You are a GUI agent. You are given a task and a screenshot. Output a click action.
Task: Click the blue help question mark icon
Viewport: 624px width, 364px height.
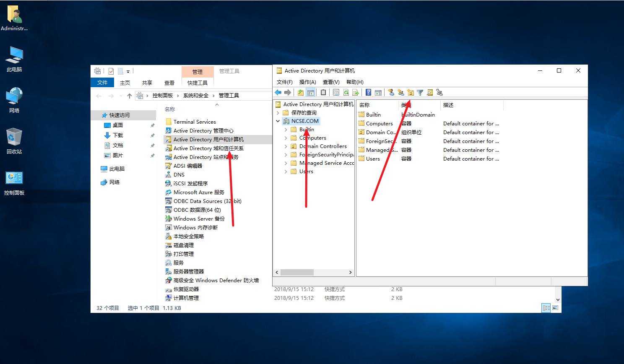pos(368,93)
